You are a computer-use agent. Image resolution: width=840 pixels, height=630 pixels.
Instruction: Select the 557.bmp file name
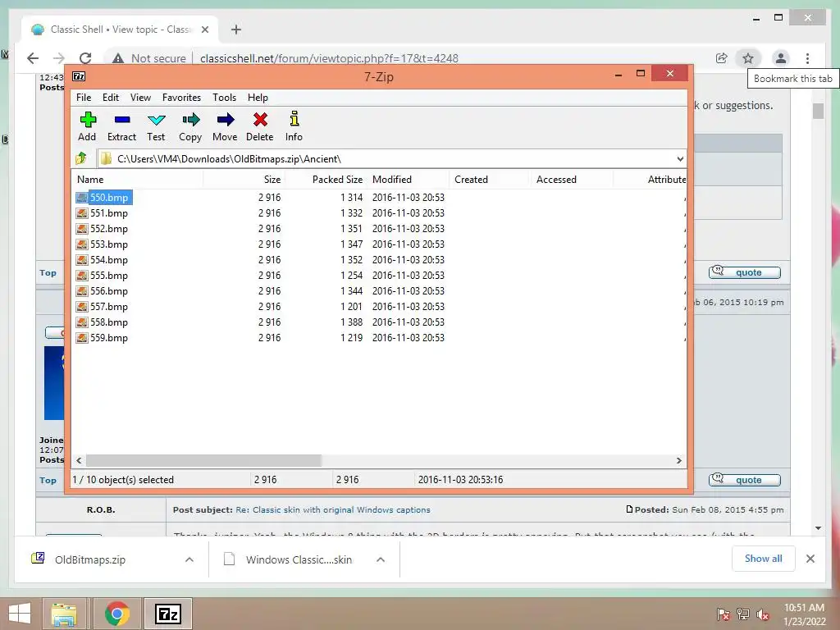click(x=109, y=307)
